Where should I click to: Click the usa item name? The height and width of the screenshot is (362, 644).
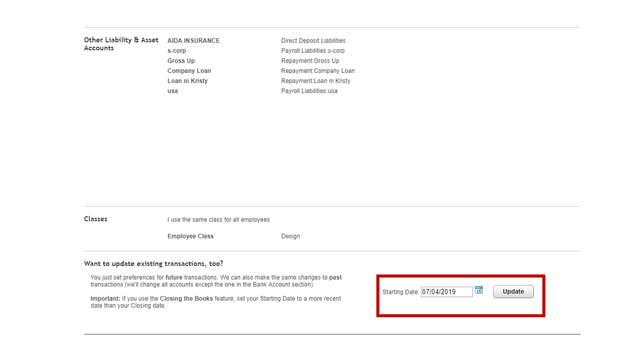[x=173, y=91]
